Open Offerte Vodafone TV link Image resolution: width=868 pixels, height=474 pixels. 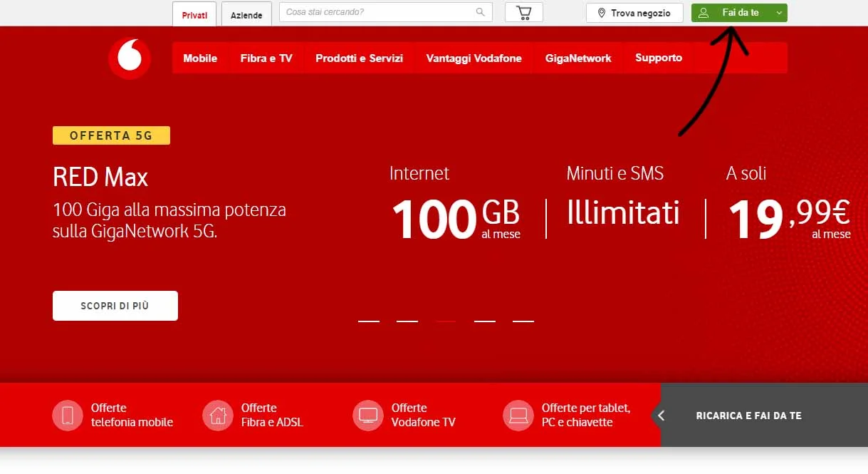[x=423, y=415]
